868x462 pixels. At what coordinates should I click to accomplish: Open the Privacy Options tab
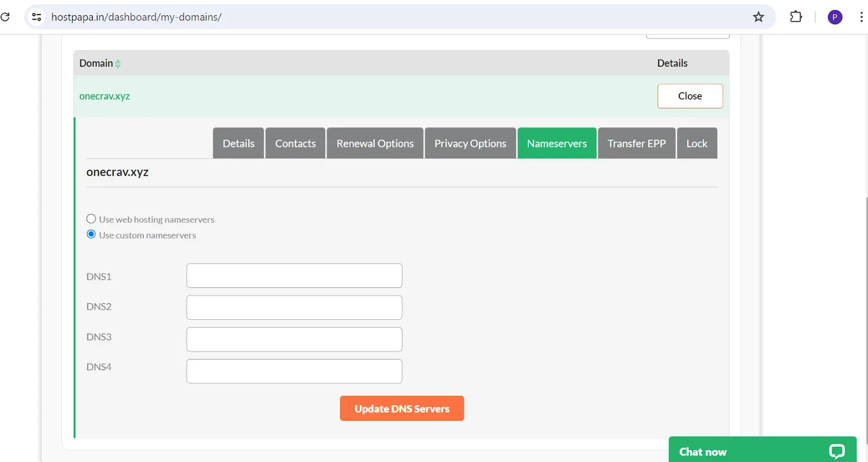[470, 143]
